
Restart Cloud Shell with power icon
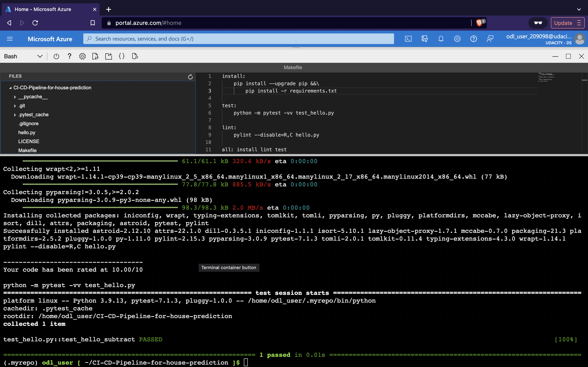[56, 56]
